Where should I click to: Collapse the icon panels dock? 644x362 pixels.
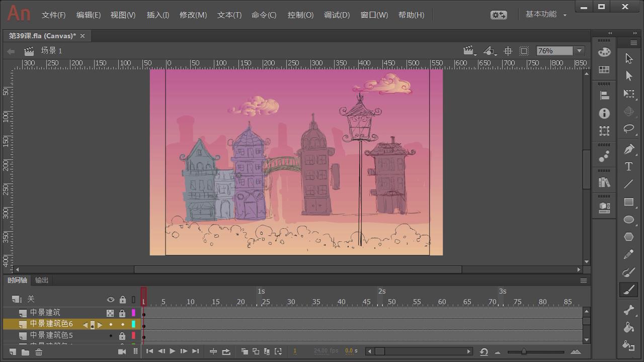tap(610, 33)
